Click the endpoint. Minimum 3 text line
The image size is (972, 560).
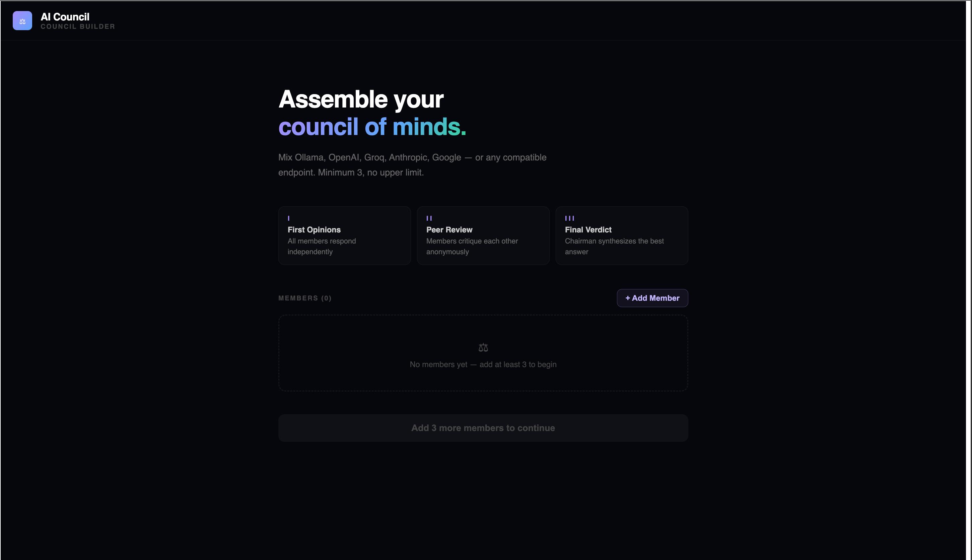point(351,172)
